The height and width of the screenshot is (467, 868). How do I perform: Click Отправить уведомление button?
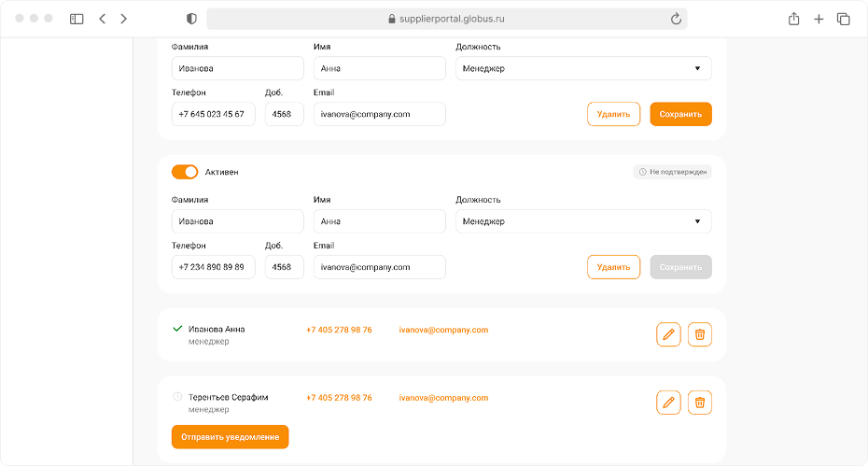pyautogui.click(x=231, y=437)
